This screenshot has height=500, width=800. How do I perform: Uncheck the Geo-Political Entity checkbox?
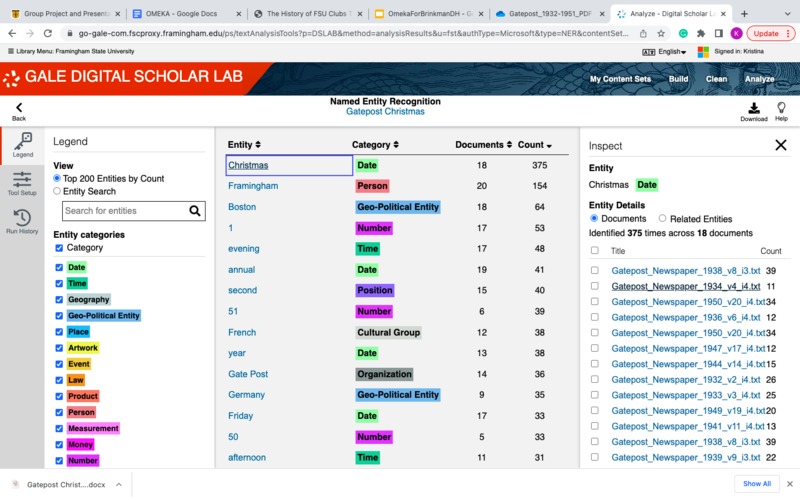[59, 316]
